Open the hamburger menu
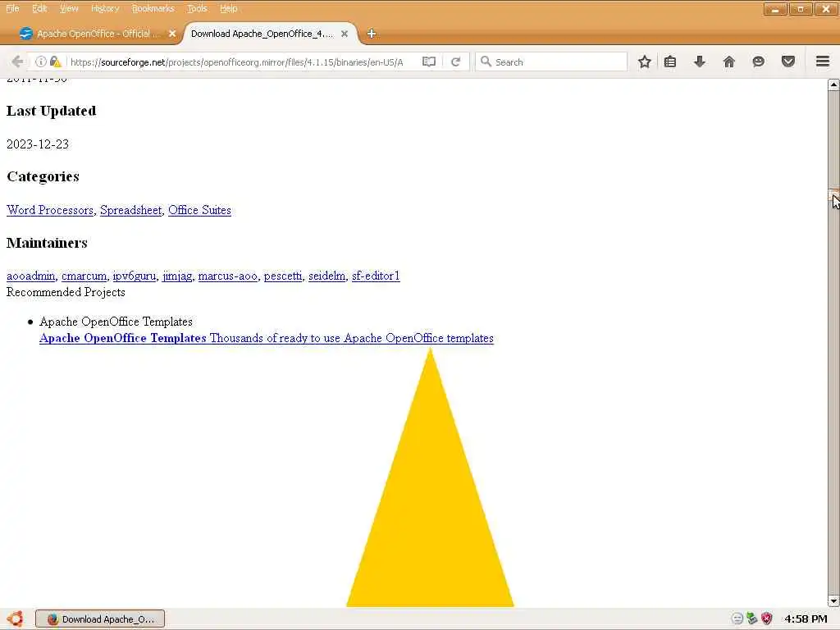 pos(822,62)
